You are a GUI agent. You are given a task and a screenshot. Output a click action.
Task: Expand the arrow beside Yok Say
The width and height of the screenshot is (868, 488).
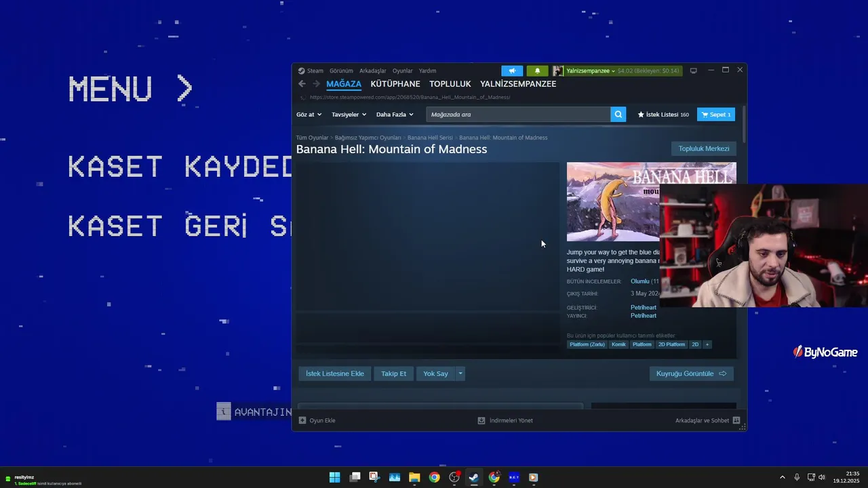click(460, 373)
